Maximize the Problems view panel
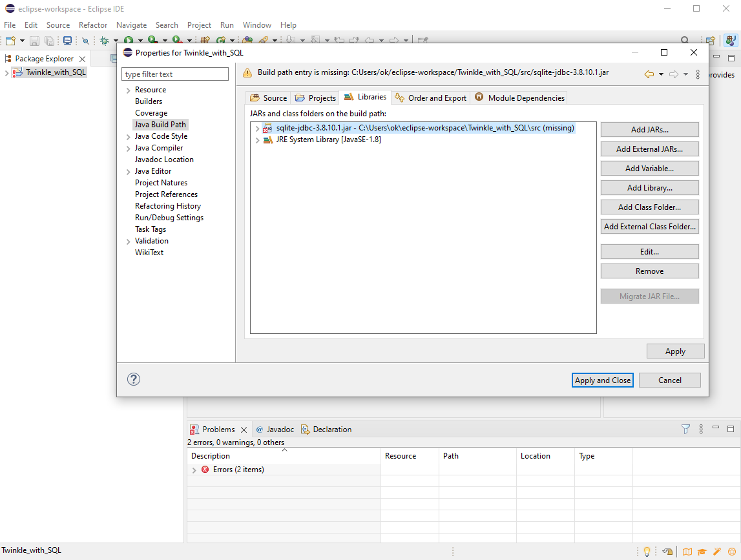741x560 pixels. tap(731, 429)
